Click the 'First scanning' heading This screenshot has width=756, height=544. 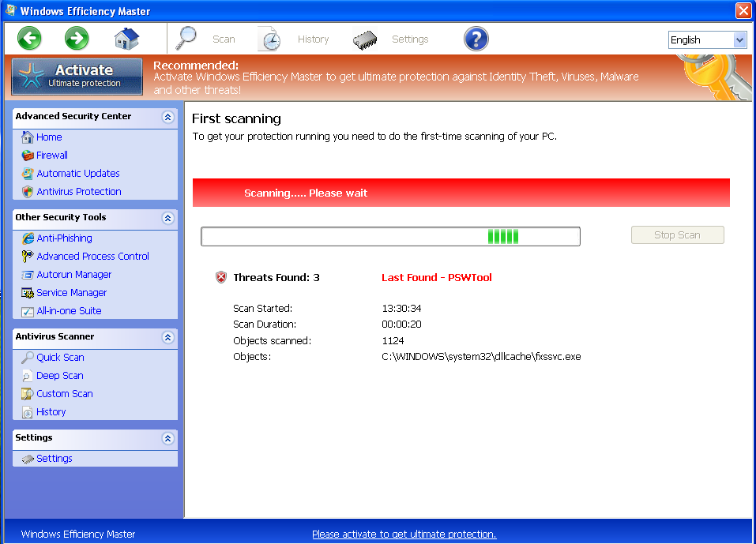coord(236,119)
